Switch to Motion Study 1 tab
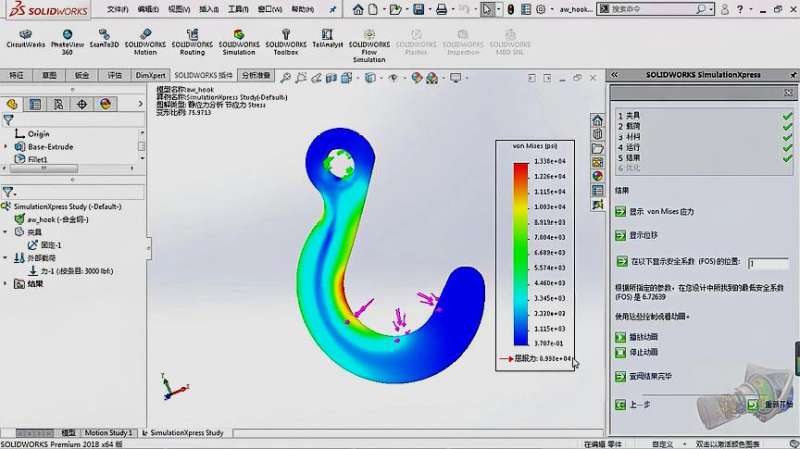Screen dimensions: 800x449 (108, 433)
